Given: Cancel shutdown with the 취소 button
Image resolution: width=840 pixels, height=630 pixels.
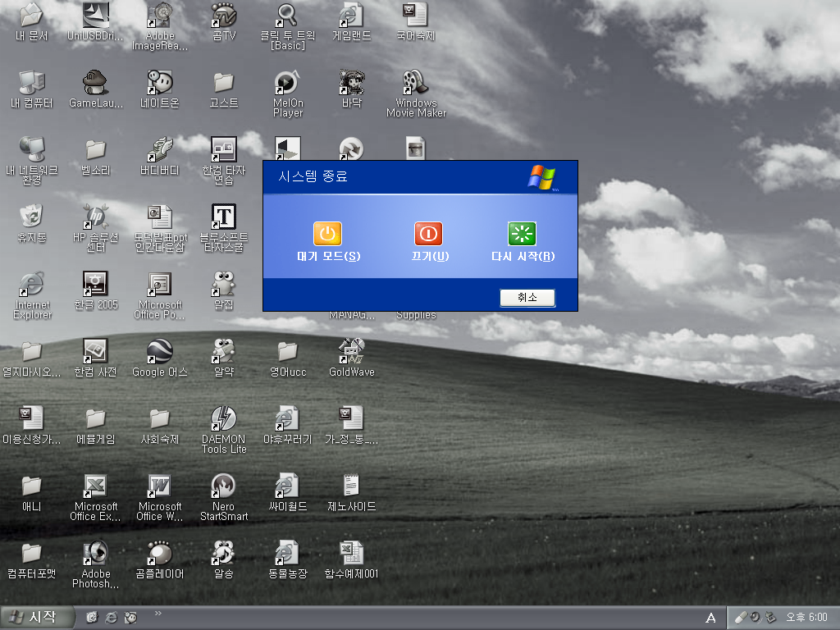Looking at the screenshot, I should (x=527, y=298).
